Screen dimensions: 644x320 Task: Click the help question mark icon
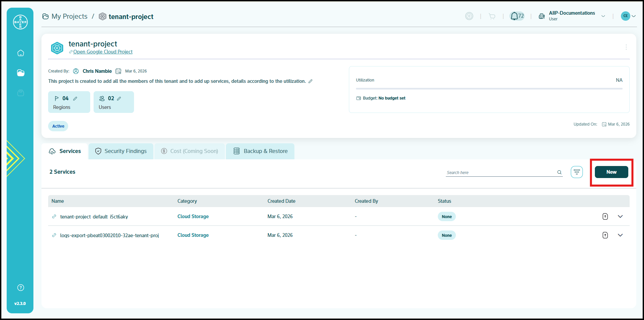tap(21, 288)
